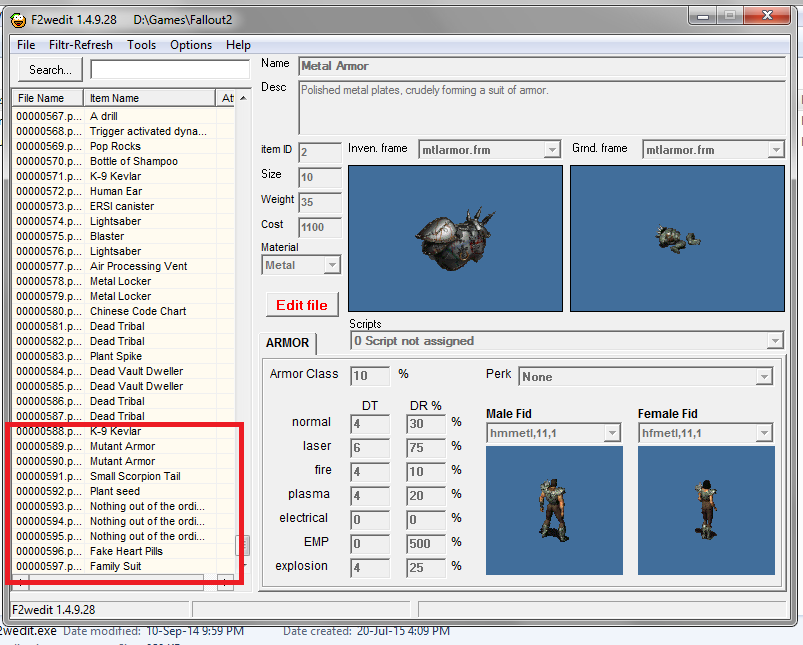Image resolution: width=803 pixels, height=645 pixels.
Task: Select row 00000593.p Nothing out of the ordi...
Action: point(123,506)
